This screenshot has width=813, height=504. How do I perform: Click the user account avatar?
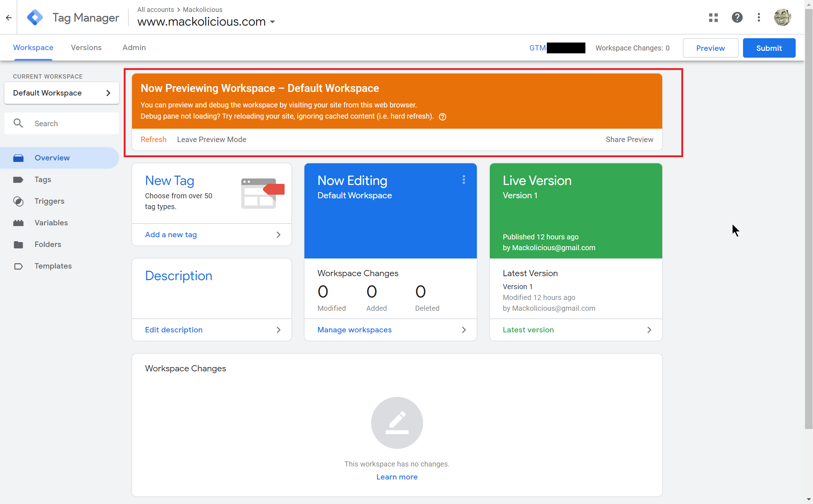[782, 17]
